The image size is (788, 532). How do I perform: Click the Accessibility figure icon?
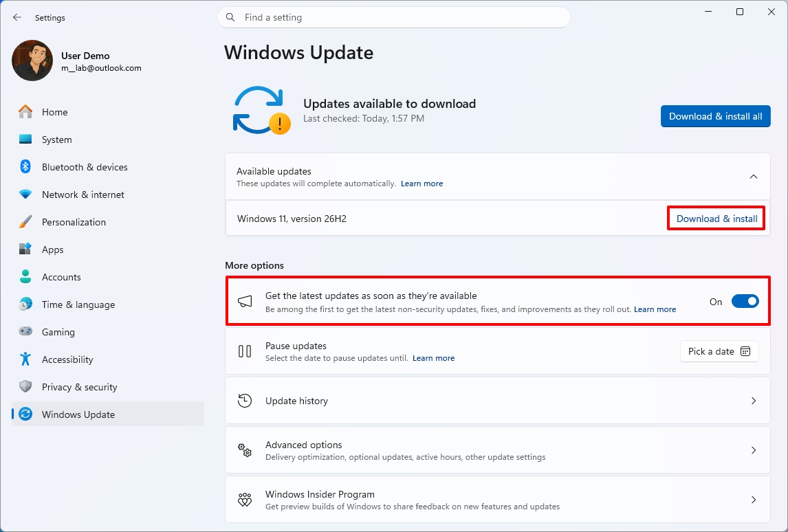tap(25, 359)
